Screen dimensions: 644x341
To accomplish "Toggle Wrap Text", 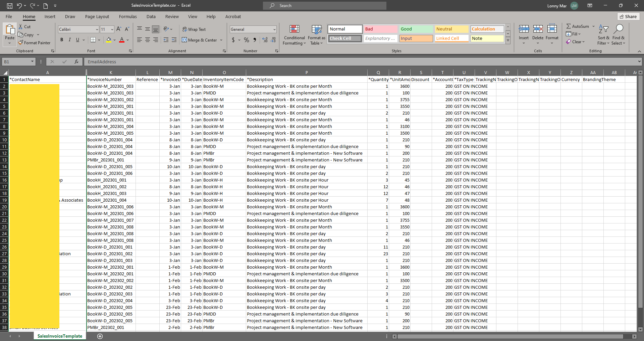I will 194,29.
